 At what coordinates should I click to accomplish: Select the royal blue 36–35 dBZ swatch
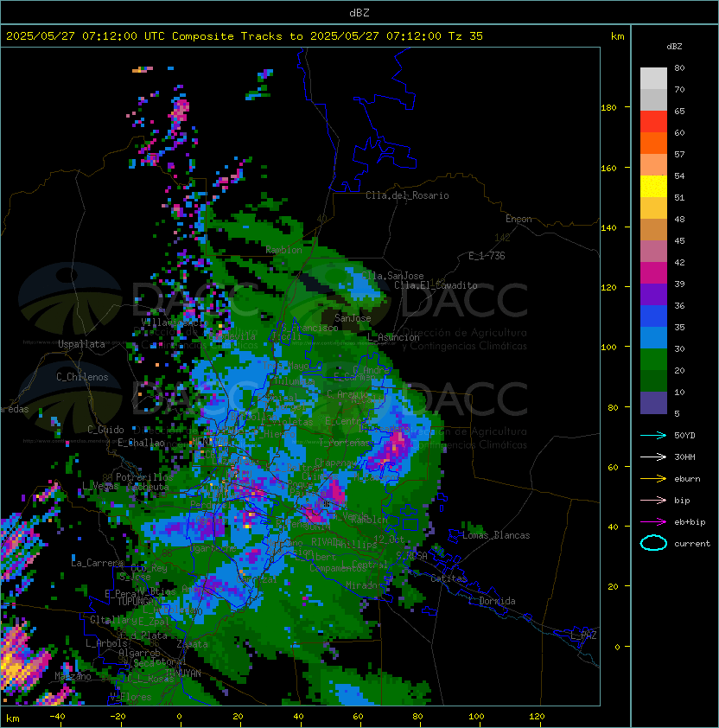tap(653, 316)
